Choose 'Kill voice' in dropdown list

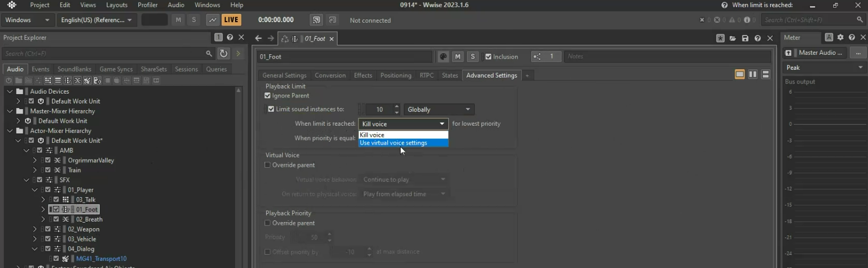[403, 135]
